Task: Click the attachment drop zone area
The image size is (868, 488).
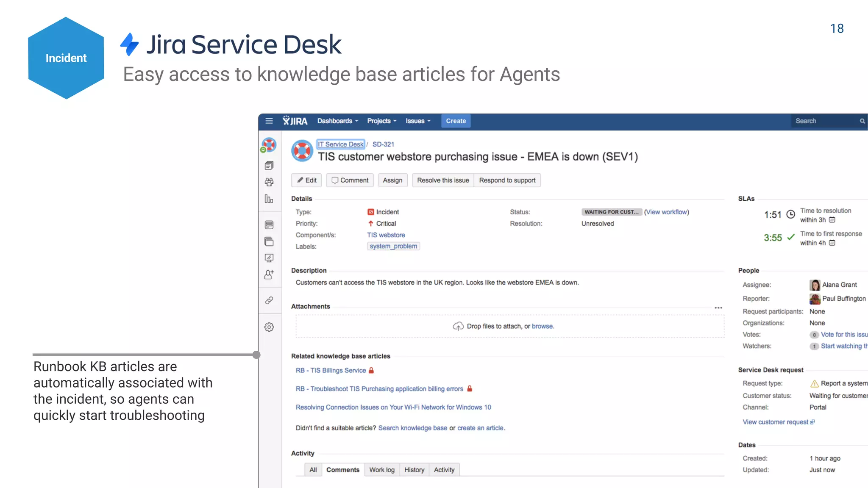Action: (x=510, y=326)
